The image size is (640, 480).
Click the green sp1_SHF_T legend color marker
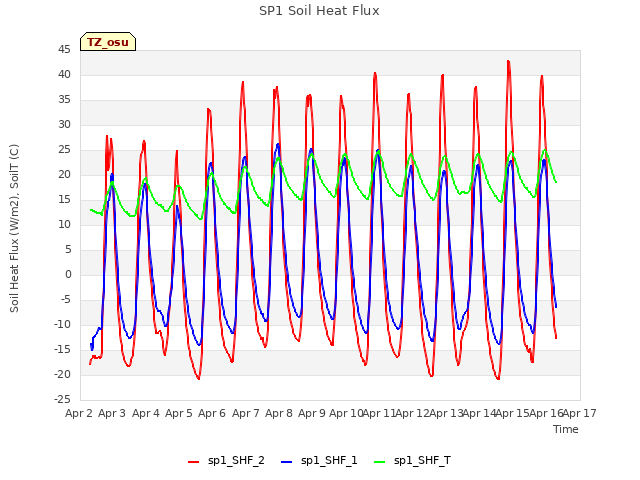pos(380,462)
